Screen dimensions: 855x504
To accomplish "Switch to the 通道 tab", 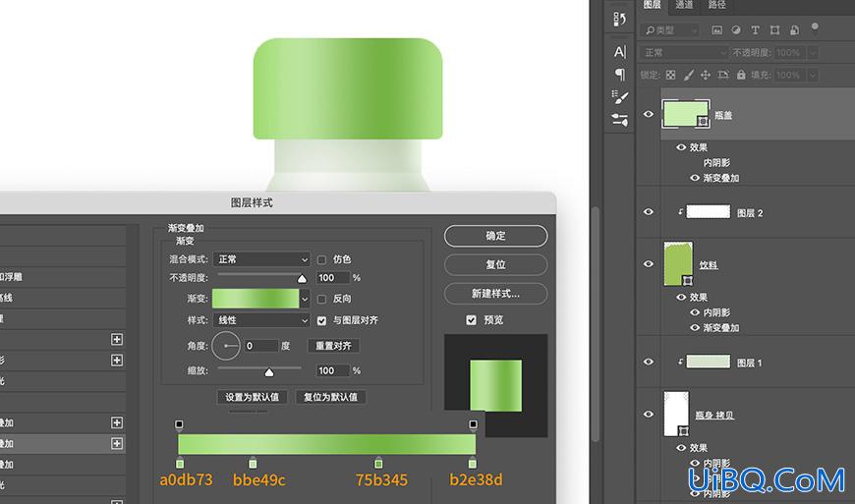I will coord(684,5).
